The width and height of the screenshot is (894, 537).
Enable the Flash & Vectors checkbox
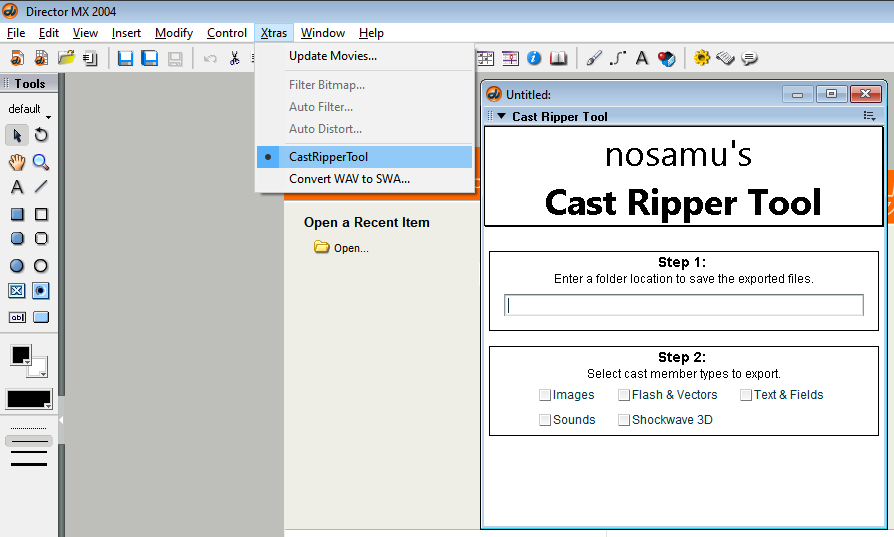(624, 395)
